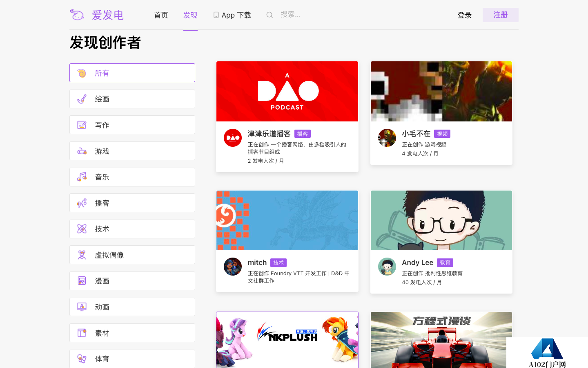Viewport: 588px width, 368px height.
Task: Select the 动画 category
Action: point(132,307)
